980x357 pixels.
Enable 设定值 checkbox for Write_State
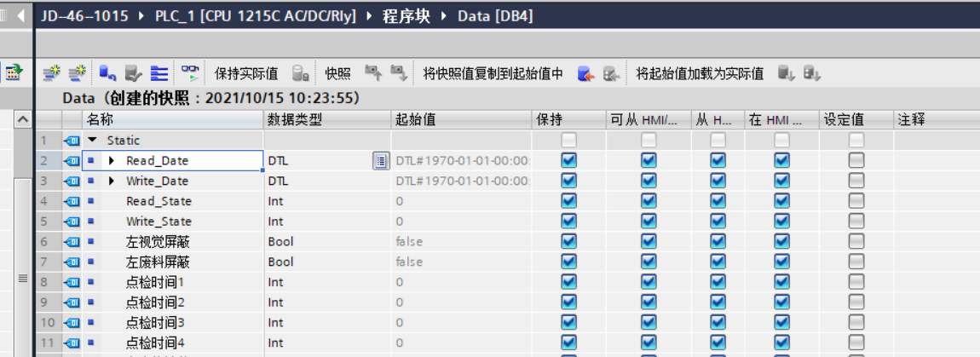click(856, 222)
